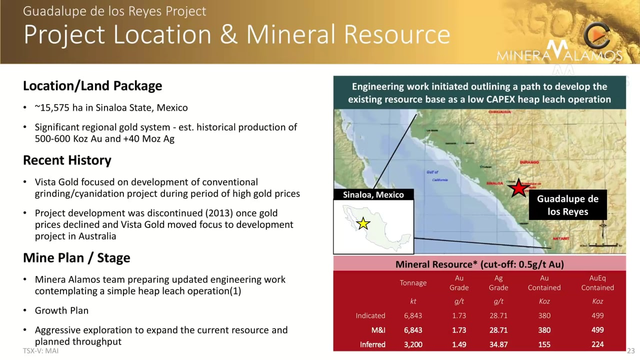Click the 'Aggressive exploration to expand' bullet
Image resolution: width=640 pixels, height=360 pixels.
[x=161, y=335]
